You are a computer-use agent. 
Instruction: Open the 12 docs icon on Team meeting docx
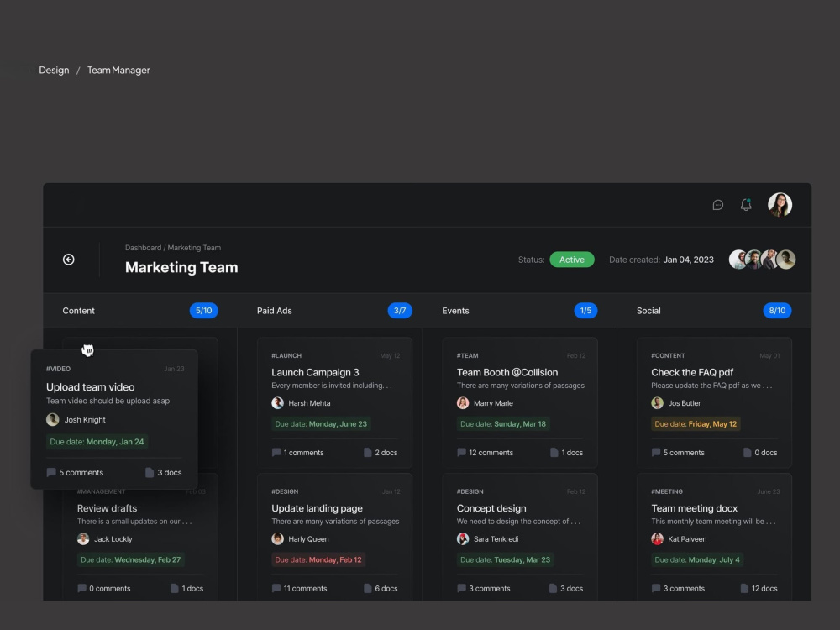pyautogui.click(x=744, y=588)
